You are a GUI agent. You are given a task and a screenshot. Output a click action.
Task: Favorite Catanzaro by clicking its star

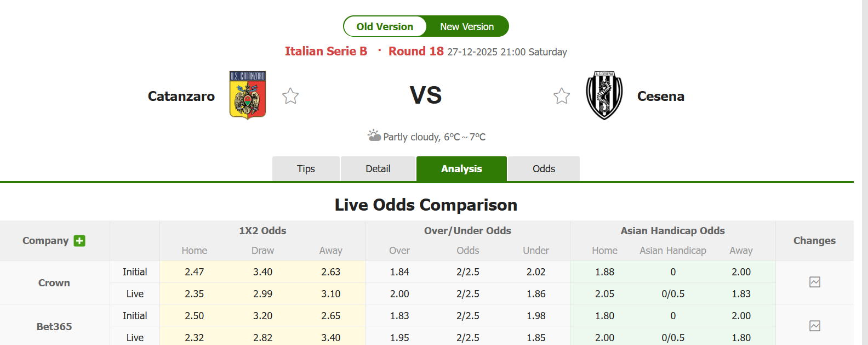point(290,95)
